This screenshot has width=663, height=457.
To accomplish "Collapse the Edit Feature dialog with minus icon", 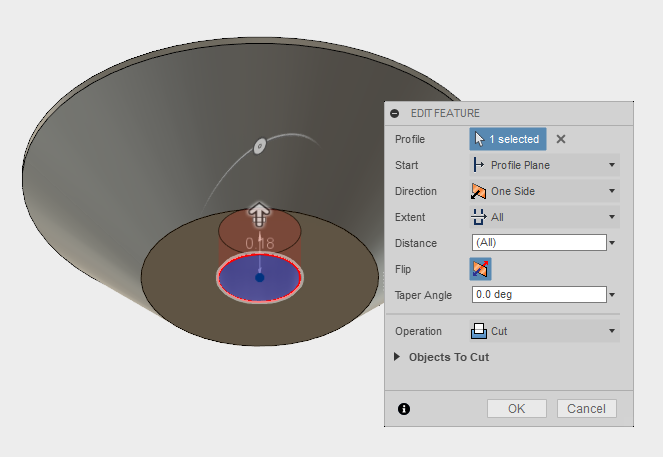I will [395, 113].
